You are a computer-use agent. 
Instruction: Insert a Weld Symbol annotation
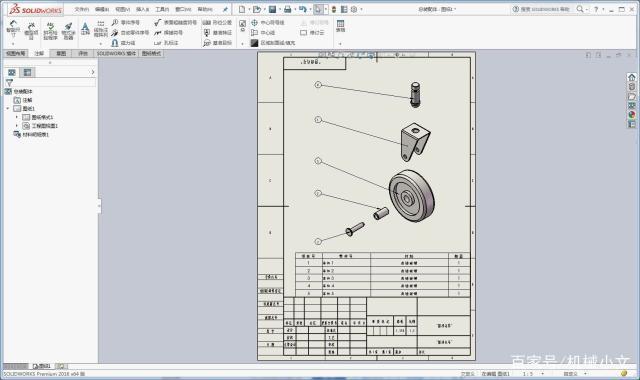(x=169, y=33)
